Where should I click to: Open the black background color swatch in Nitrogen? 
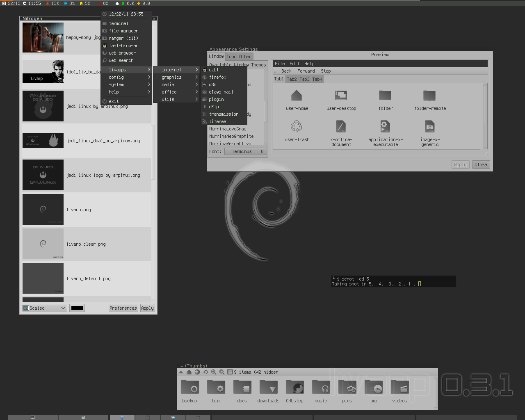77,308
